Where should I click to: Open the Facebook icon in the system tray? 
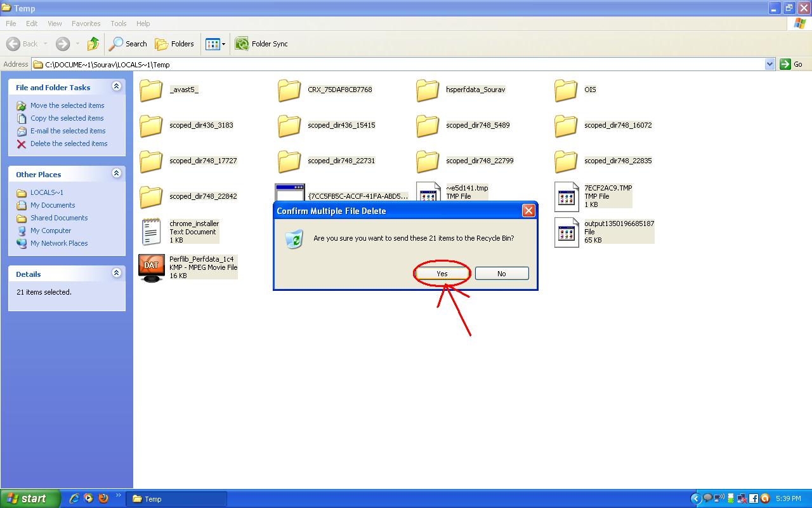pyautogui.click(x=754, y=498)
